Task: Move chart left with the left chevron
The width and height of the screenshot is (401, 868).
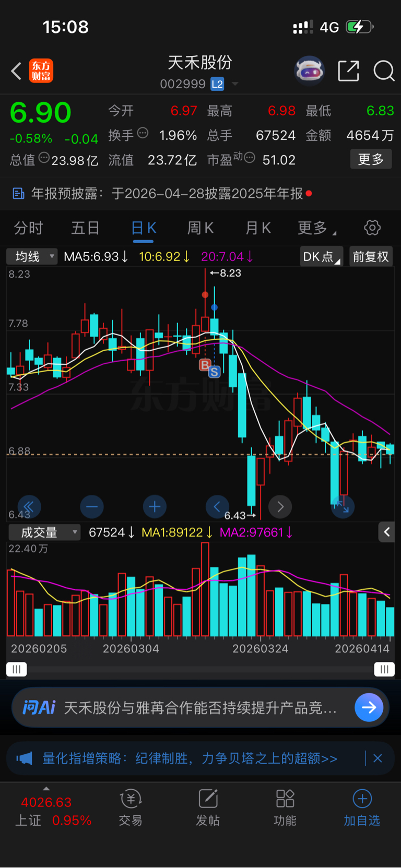Action: tap(217, 506)
